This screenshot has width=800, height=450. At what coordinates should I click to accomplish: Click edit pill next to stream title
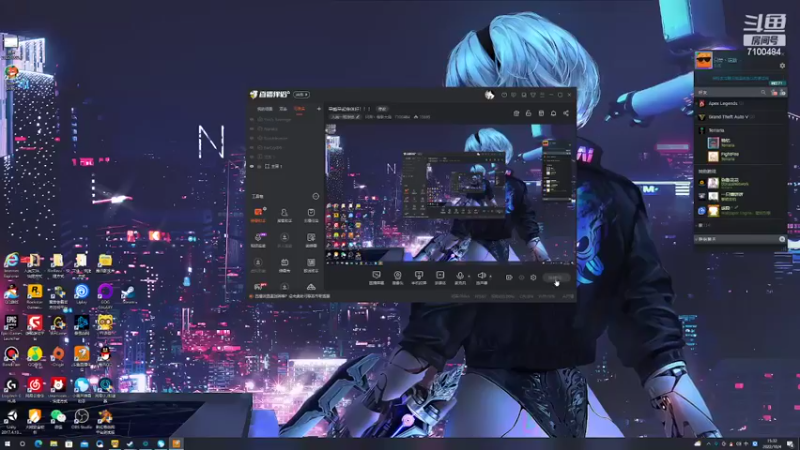tap(382, 109)
